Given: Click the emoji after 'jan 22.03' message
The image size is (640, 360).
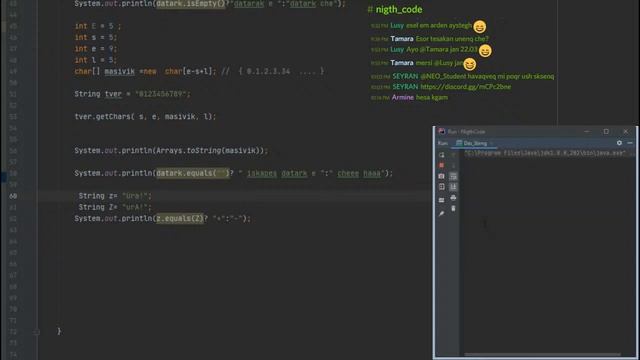Looking at the screenshot, I should (x=485, y=51).
